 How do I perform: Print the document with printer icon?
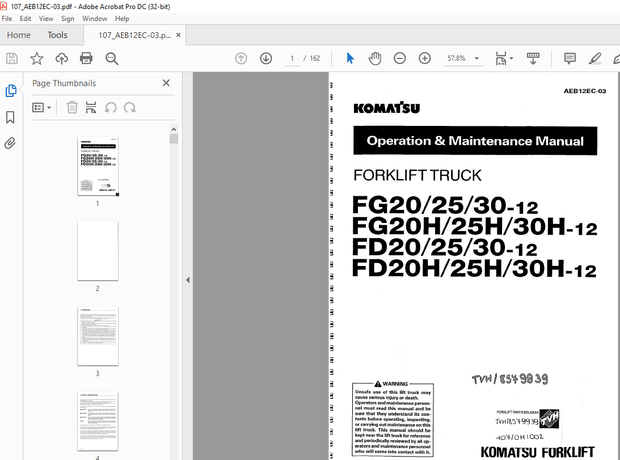86,59
